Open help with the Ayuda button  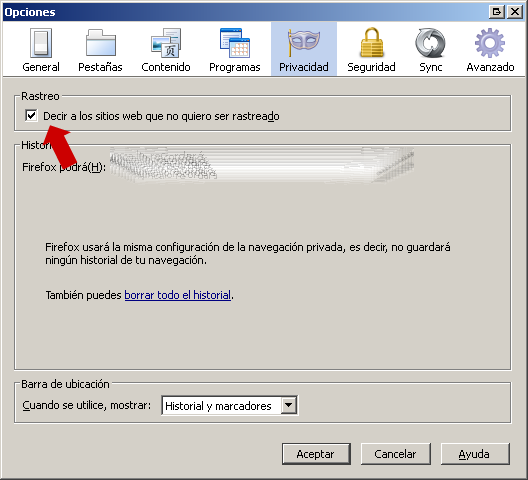[475, 454]
